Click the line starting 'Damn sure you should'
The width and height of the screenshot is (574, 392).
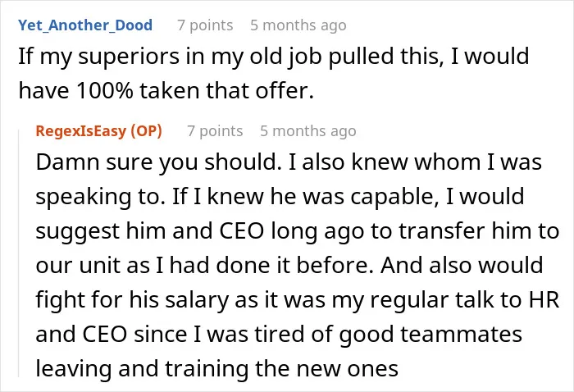tap(289, 162)
